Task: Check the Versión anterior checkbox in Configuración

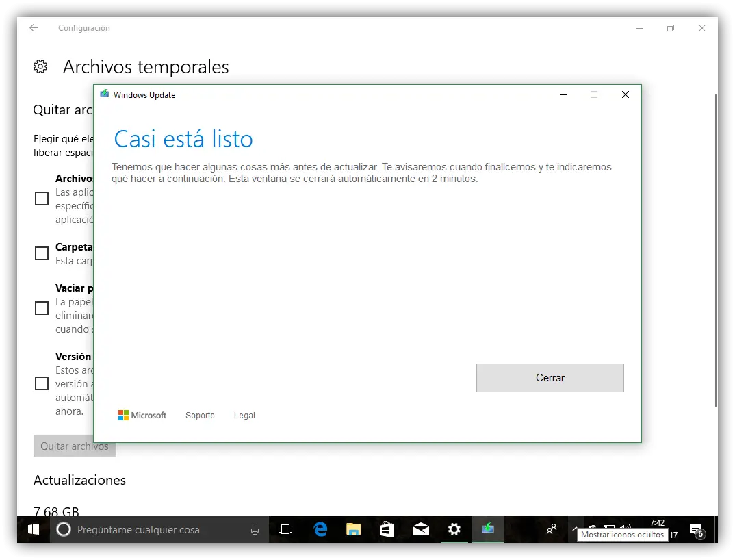Action: pos(42,383)
